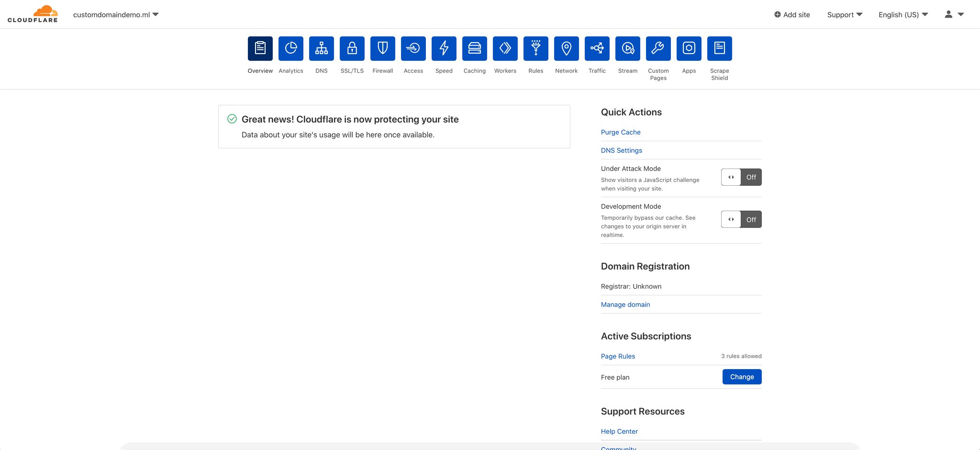980x450 pixels.
Task: Click the Workers tab label
Action: [x=505, y=71]
